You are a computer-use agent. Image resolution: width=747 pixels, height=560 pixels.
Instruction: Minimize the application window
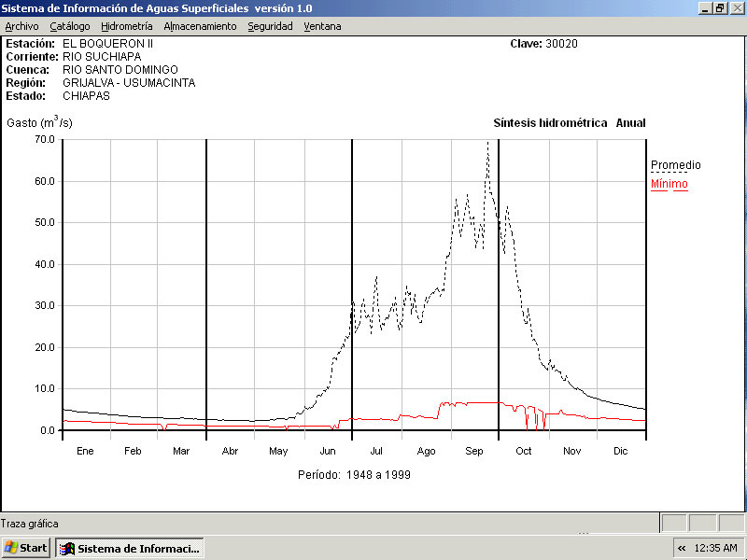click(705, 7)
